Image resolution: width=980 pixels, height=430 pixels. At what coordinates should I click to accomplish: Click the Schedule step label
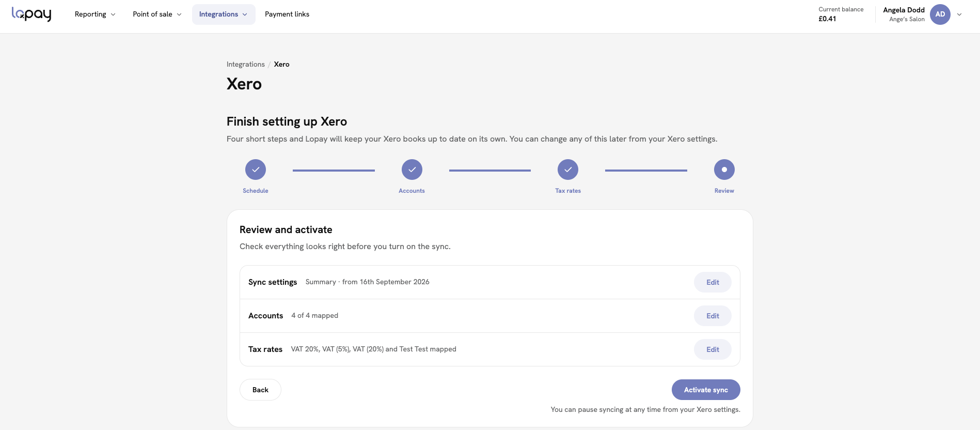point(256,191)
